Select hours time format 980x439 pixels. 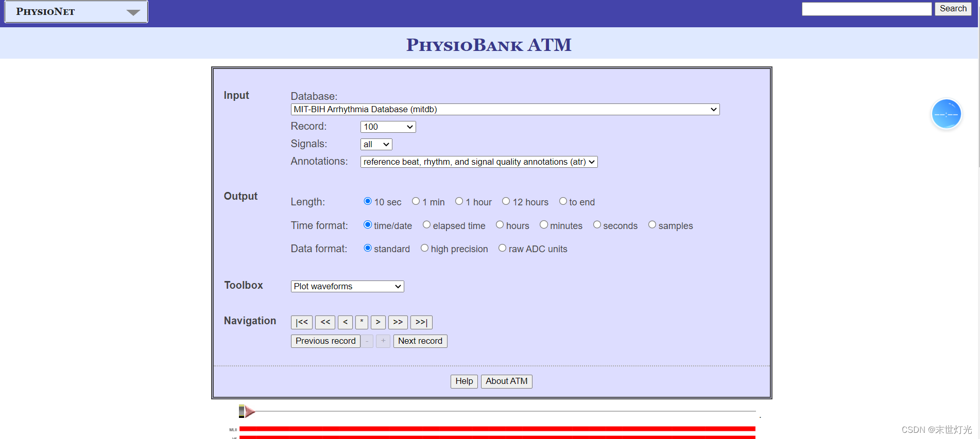coord(500,225)
